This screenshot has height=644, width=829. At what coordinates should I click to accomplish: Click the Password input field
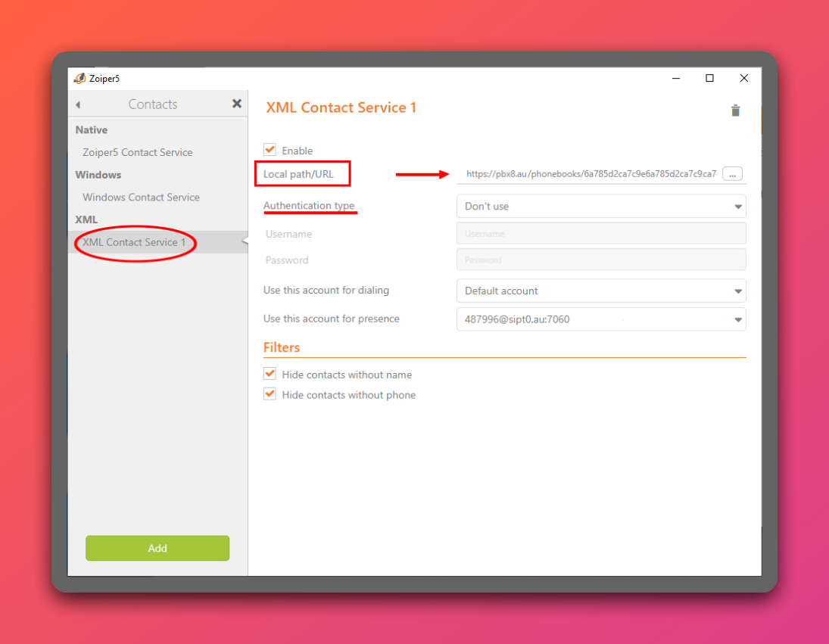point(601,260)
